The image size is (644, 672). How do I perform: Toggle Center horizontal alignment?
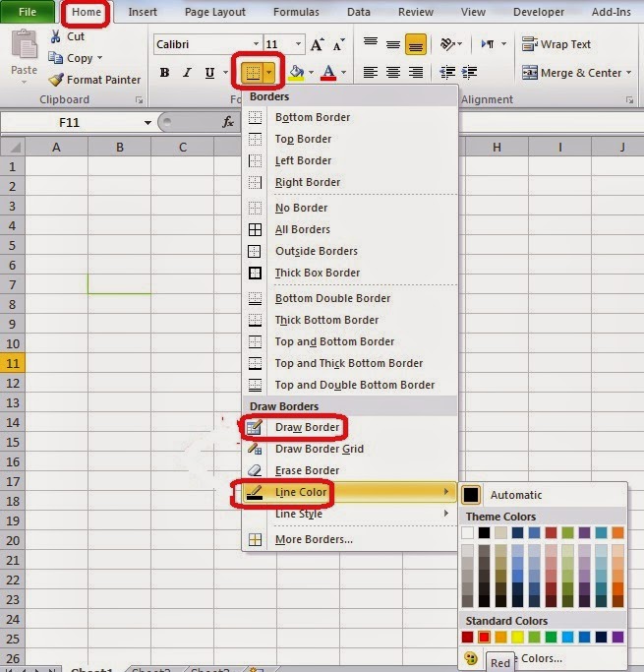tap(393, 73)
